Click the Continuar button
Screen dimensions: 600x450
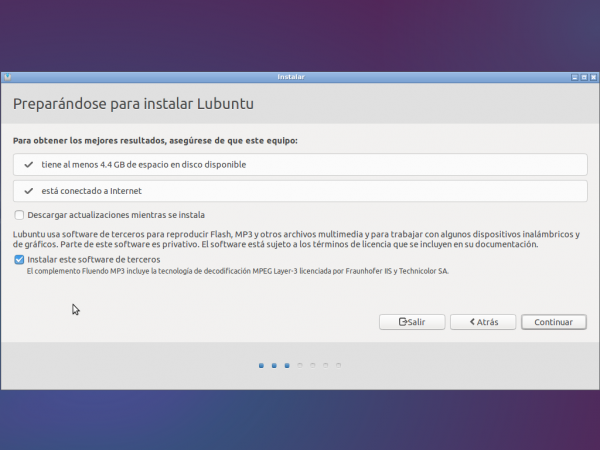tap(553, 322)
